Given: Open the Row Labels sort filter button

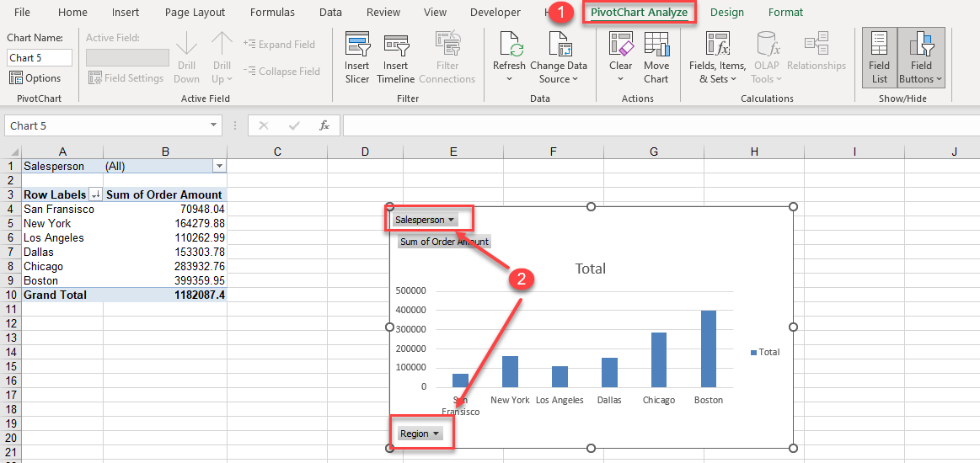Looking at the screenshot, I should 95,195.
